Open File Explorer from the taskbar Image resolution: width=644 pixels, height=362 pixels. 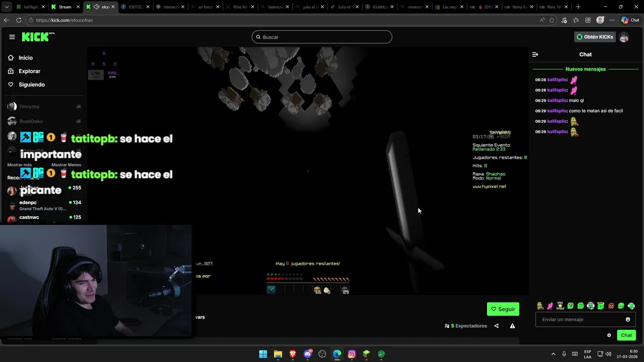(x=278, y=354)
